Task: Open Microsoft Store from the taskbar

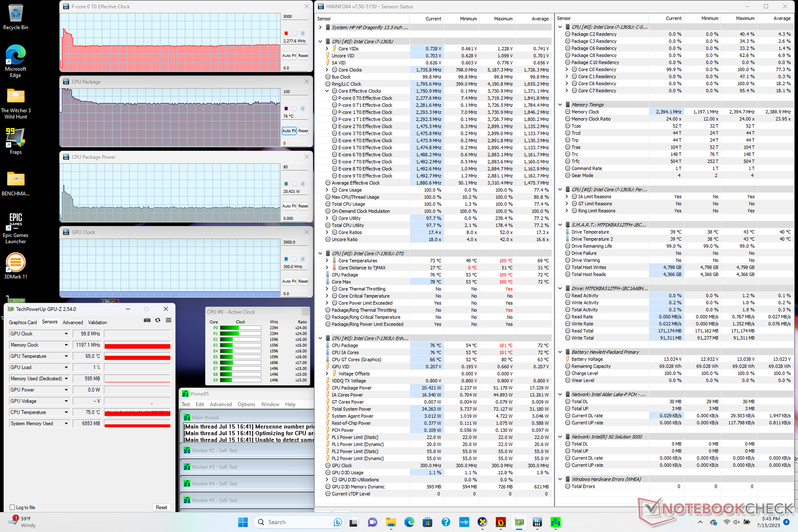Action: pyautogui.click(x=427, y=522)
